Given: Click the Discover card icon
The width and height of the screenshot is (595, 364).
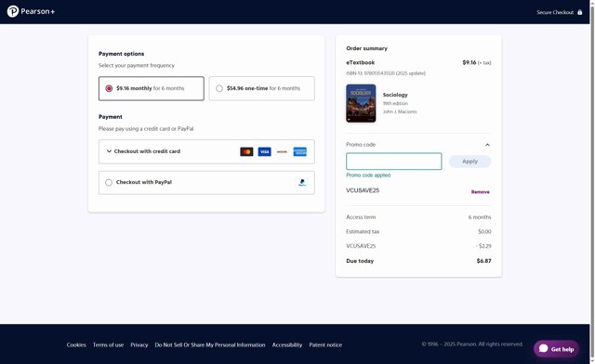Looking at the screenshot, I should click(x=282, y=151).
